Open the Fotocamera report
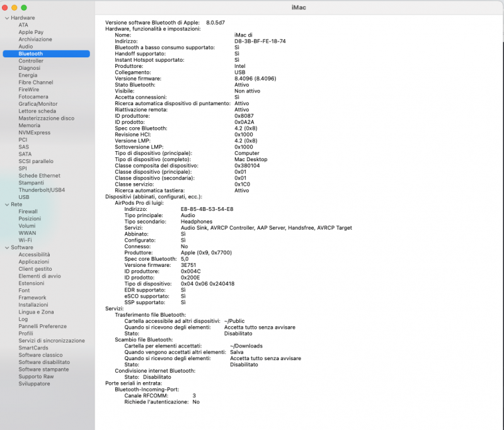 (x=33, y=96)
